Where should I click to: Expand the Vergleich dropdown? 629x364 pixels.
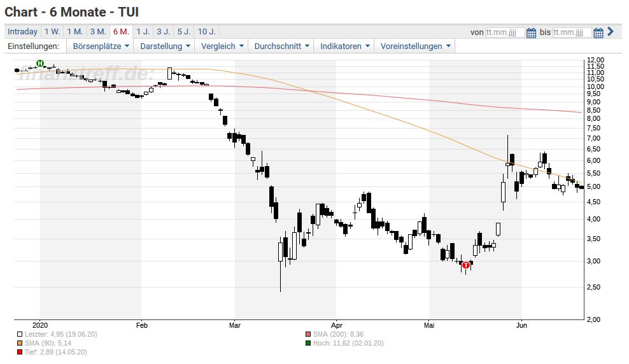tap(222, 46)
